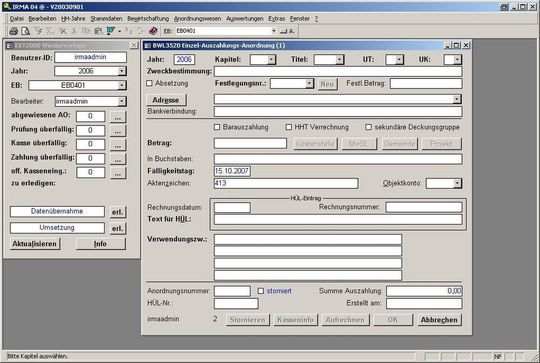This screenshot has height=363, width=540.
Task: Click the Rechnungsnummer input field
Action: [x=424, y=207]
